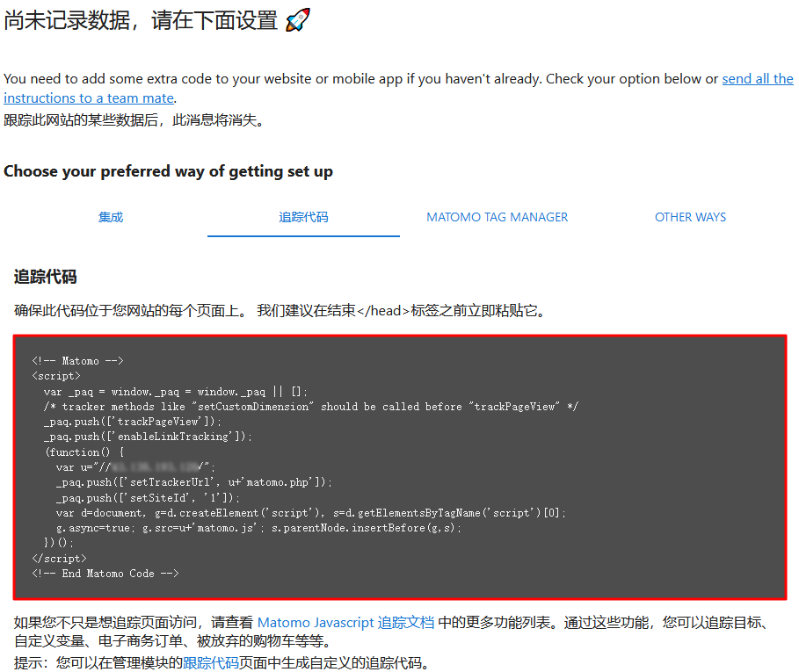Image resolution: width=799 pixels, height=672 pixels.
Task: Click the opening <script> tag line
Action: click(56, 376)
